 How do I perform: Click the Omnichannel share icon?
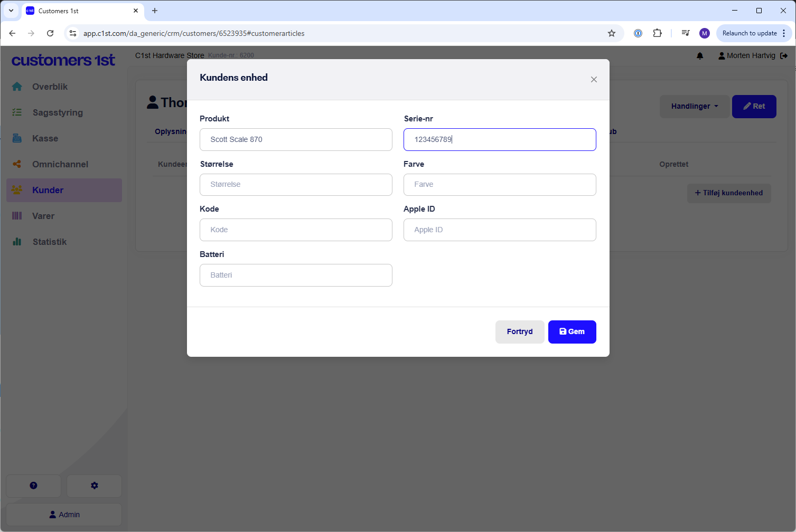(17, 164)
